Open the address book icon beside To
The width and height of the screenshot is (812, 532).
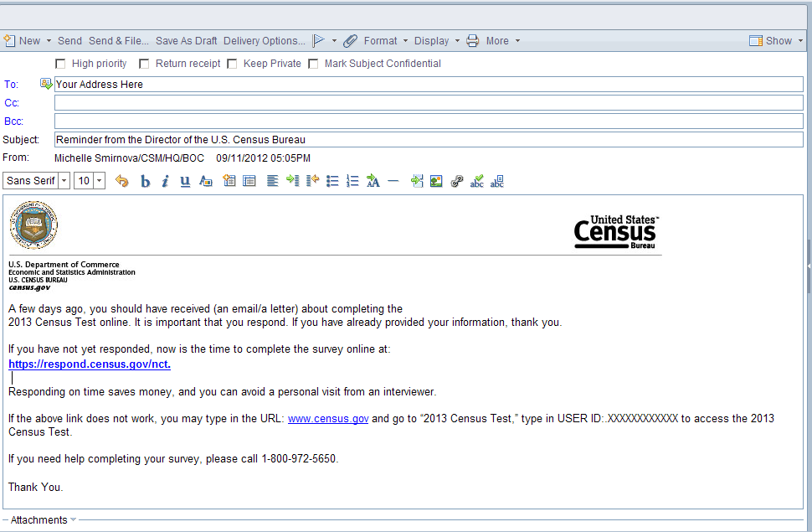pos(46,84)
